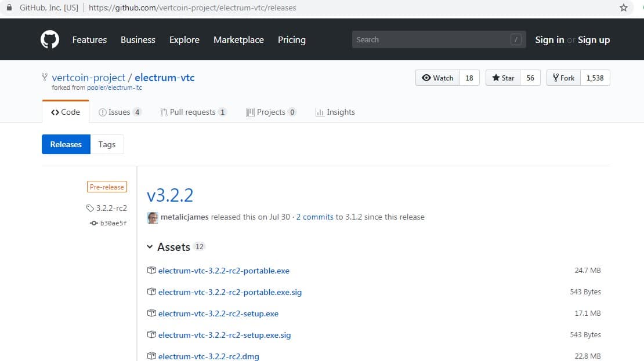Download electrum-vtc-3.2.2-rc2-portable.exe

[224, 271]
